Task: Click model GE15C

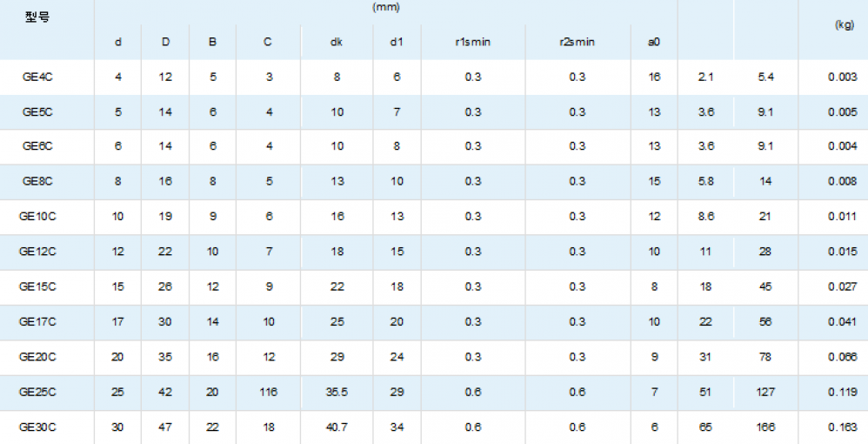Action: point(38,286)
